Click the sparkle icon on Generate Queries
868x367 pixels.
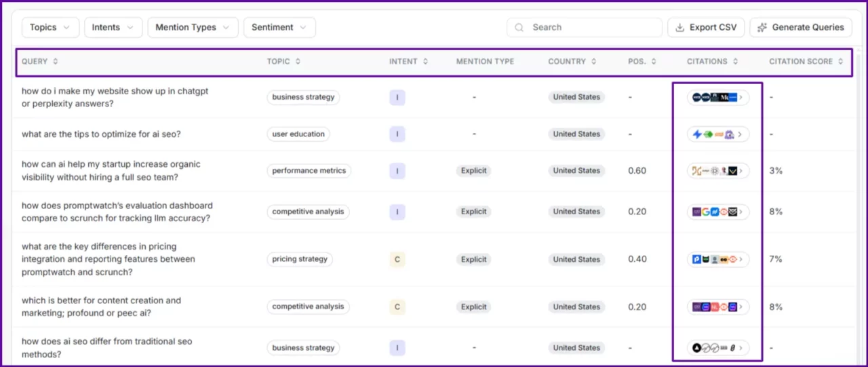[x=762, y=28]
